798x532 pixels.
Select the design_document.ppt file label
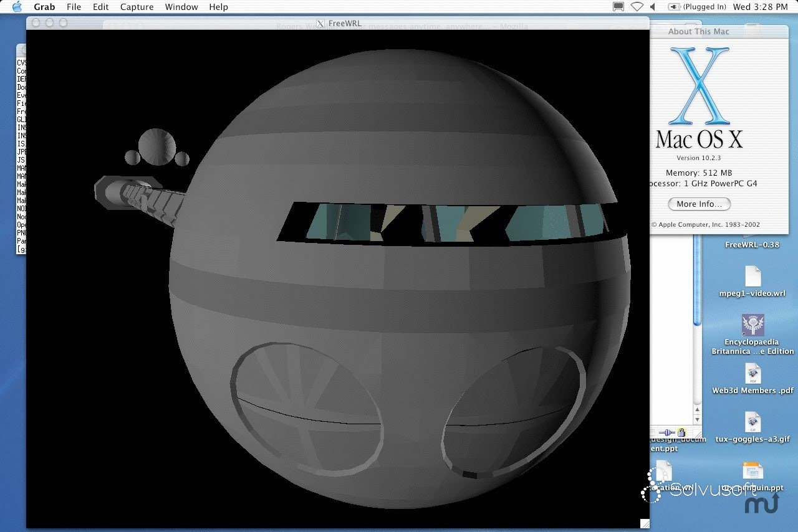click(x=678, y=443)
